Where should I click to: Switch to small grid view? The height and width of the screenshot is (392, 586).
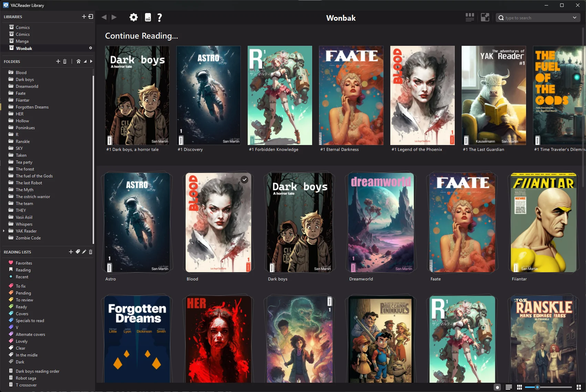520,387
